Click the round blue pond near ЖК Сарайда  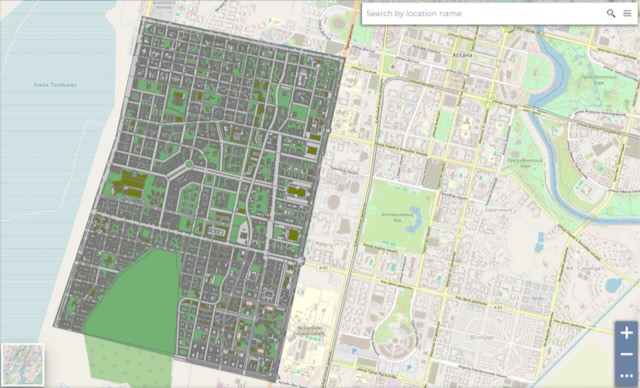[613, 285]
